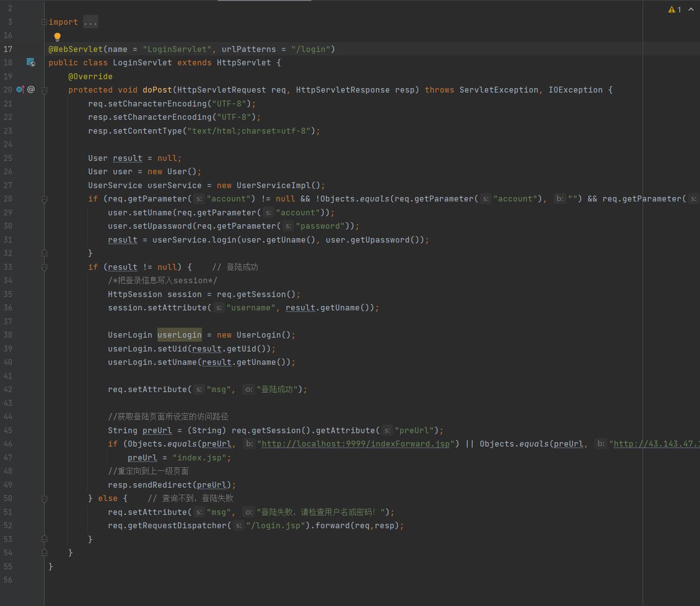Click the folded "..." placeholder after import
This screenshot has width=700, height=606.
91,22
